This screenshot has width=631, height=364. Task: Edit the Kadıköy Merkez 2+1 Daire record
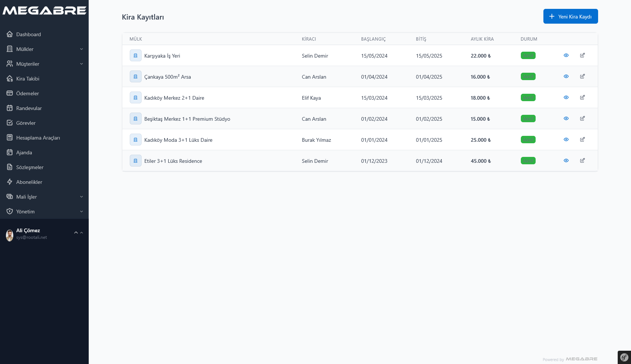pos(582,97)
